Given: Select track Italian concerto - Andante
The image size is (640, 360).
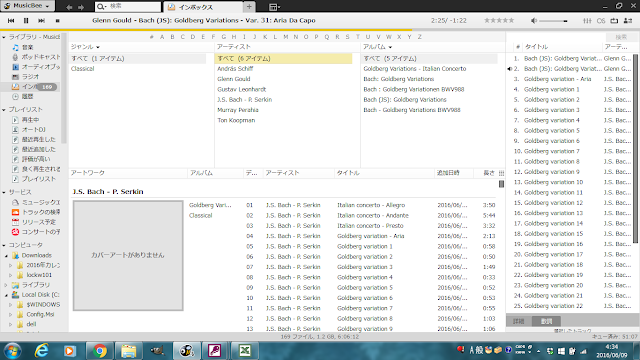Looking at the screenshot, I should point(373,216).
